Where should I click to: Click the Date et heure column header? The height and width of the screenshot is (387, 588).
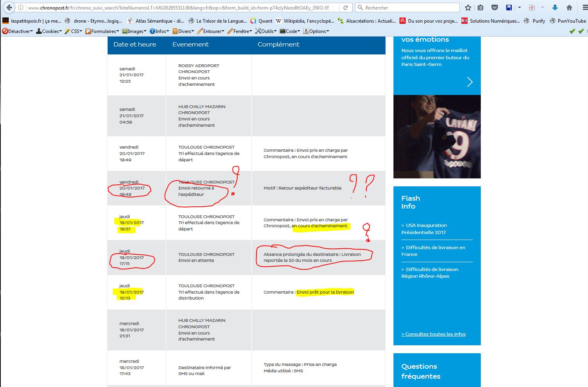pyautogui.click(x=135, y=45)
